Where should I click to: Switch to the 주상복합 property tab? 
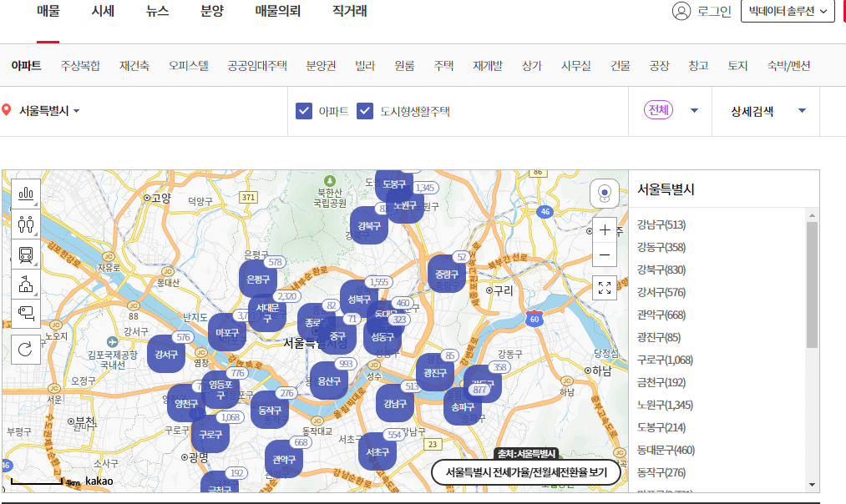click(x=80, y=65)
